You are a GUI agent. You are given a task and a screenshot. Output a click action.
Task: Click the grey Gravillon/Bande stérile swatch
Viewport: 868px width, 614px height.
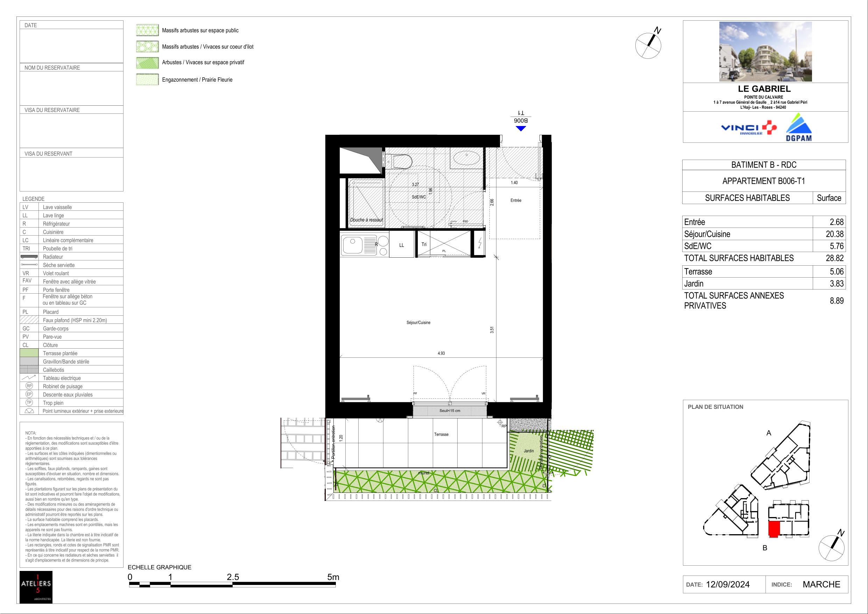(29, 361)
